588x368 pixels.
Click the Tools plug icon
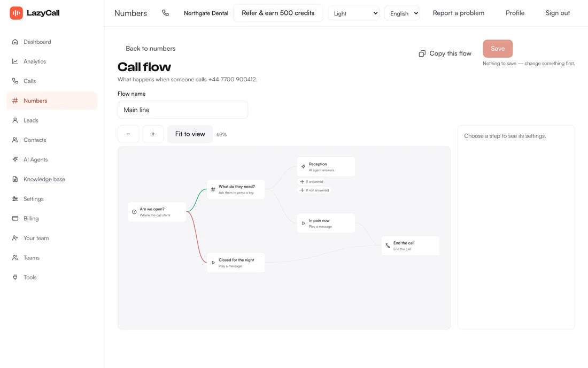point(15,277)
